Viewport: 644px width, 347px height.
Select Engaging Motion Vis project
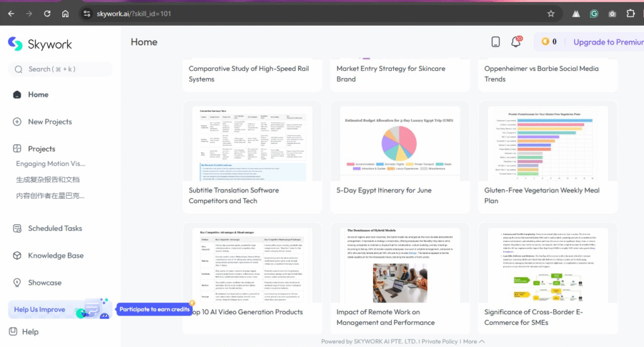click(50, 163)
